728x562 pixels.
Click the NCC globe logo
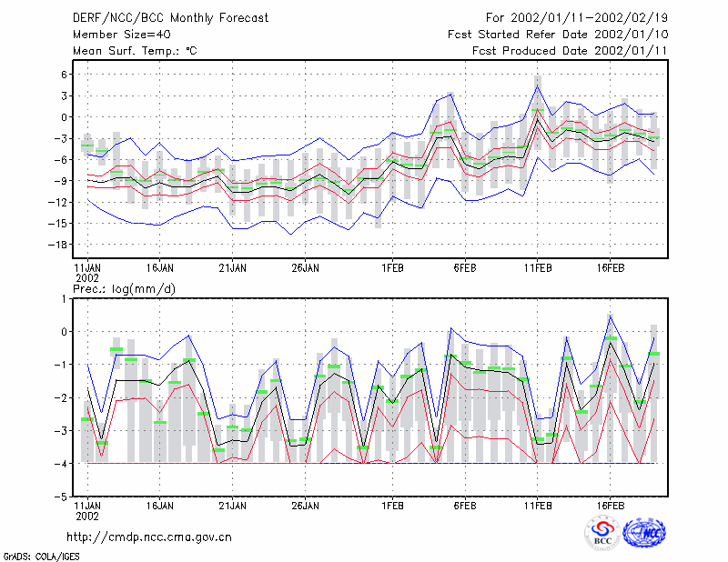(x=644, y=533)
